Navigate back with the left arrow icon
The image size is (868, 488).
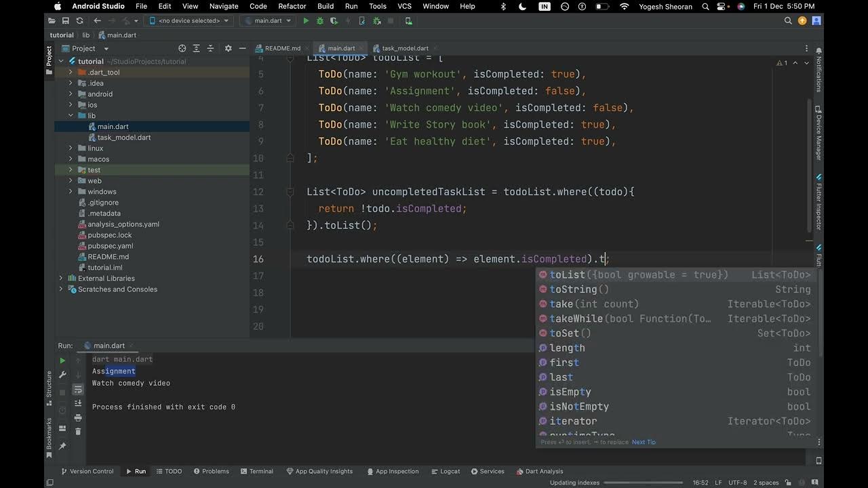click(98, 21)
